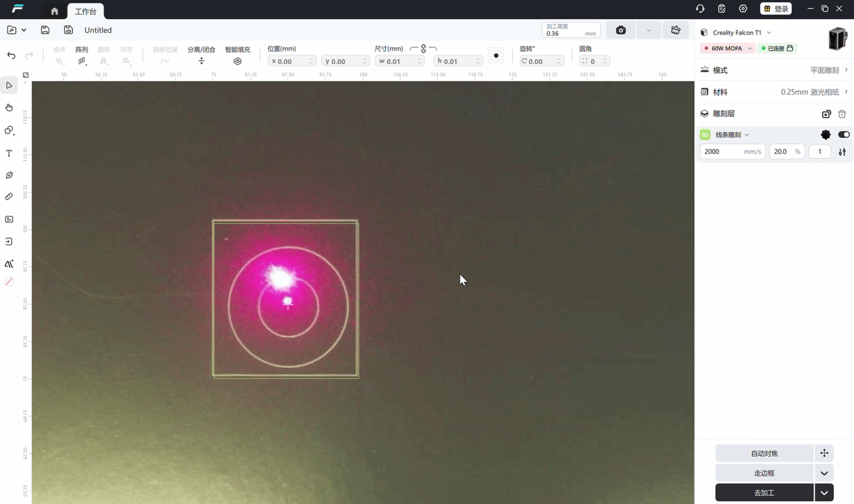
Task: Edit the pass count field
Action: (820, 151)
